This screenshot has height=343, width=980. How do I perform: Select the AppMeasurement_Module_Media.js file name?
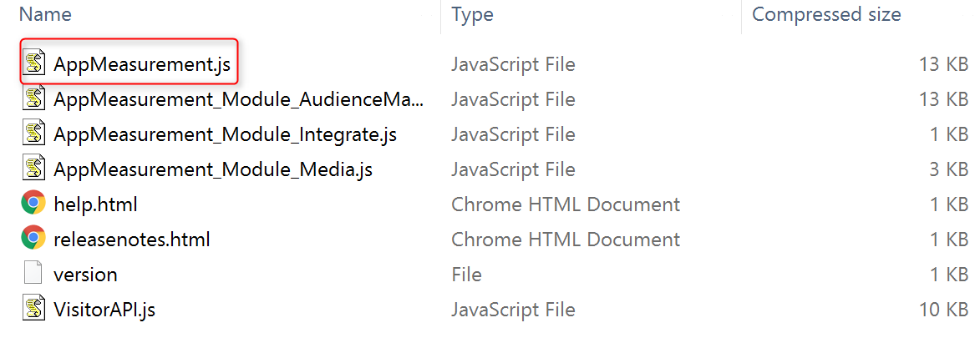pyautogui.click(x=212, y=169)
